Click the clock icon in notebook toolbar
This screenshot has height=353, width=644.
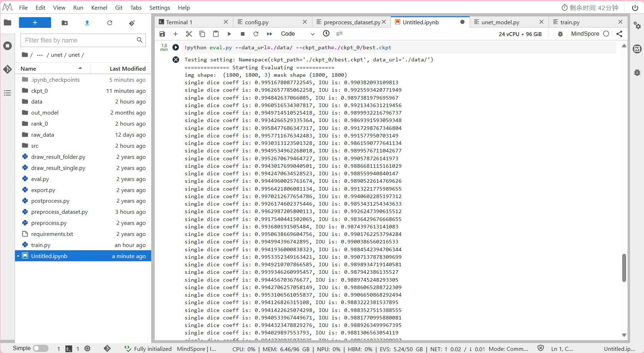[326, 33]
